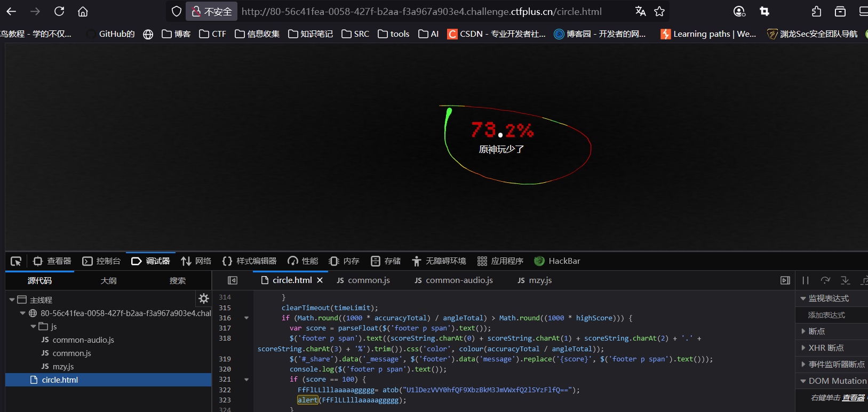Click the green start dot on the circle
The height and width of the screenshot is (412, 868).
pyautogui.click(x=449, y=111)
